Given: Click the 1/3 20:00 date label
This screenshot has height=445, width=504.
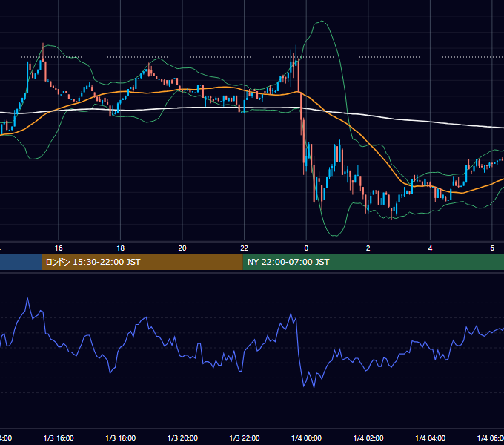Looking at the screenshot, I should pyautogui.click(x=182, y=438).
